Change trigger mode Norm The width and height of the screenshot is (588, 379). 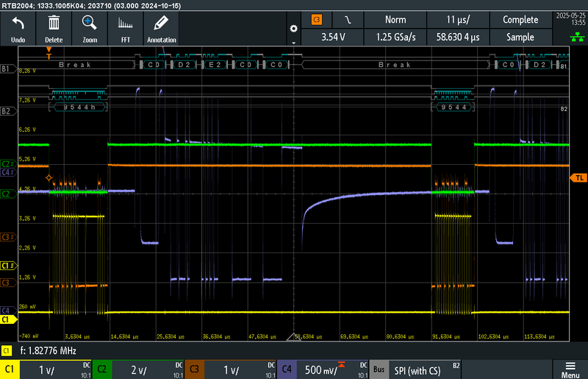pyautogui.click(x=395, y=20)
